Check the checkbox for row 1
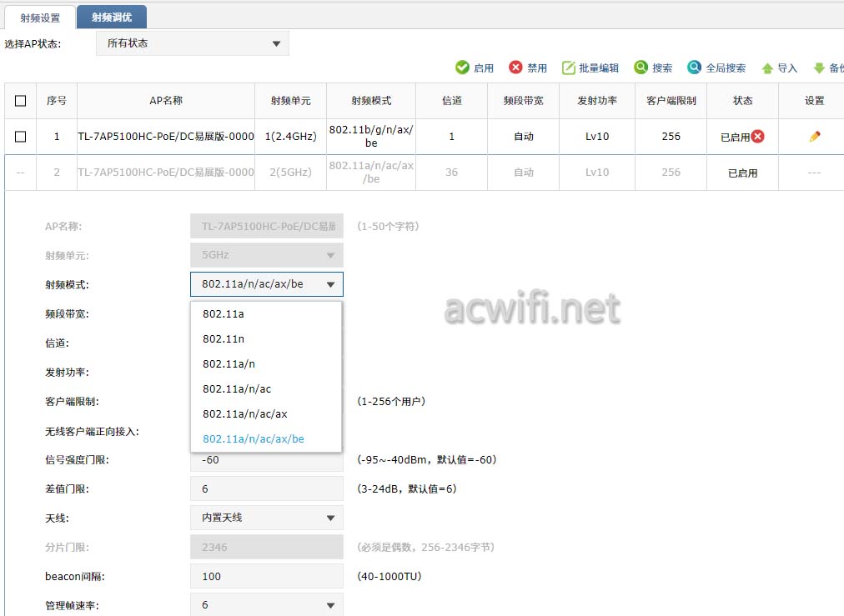Viewport: 844px width, 616px height. pyautogui.click(x=21, y=137)
